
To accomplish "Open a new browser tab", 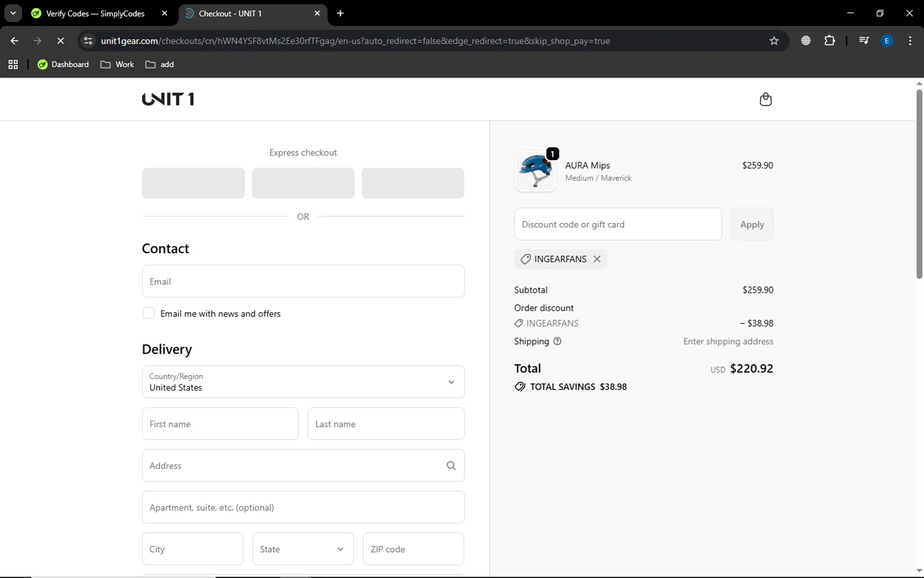I will click(341, 13).
